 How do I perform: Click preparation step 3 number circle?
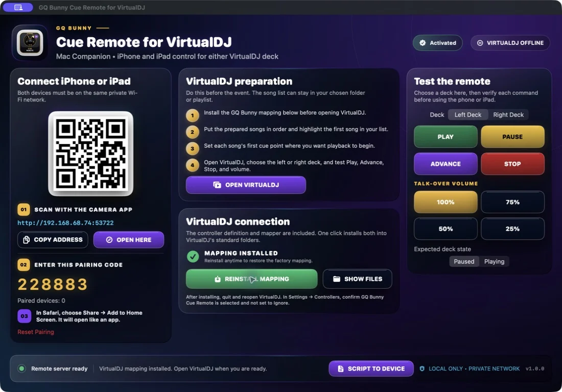[193, 149]
